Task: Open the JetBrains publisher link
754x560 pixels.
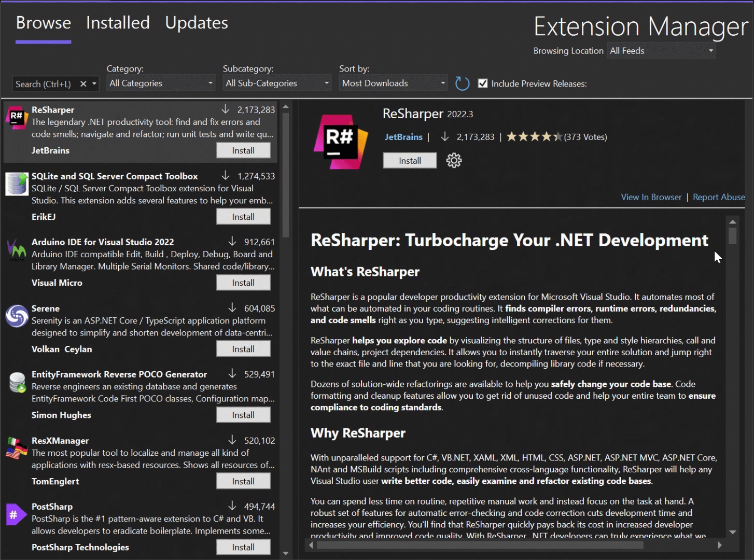Action: click(403, 137)
